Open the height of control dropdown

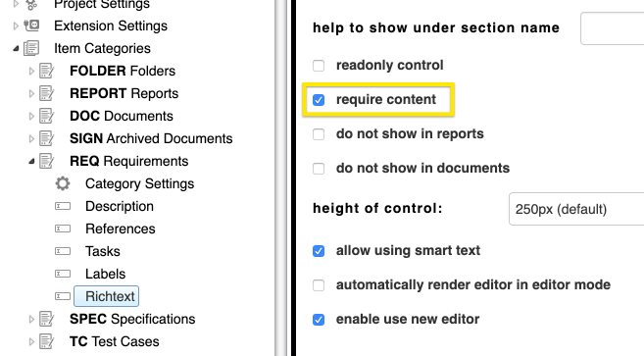point(576,209)
